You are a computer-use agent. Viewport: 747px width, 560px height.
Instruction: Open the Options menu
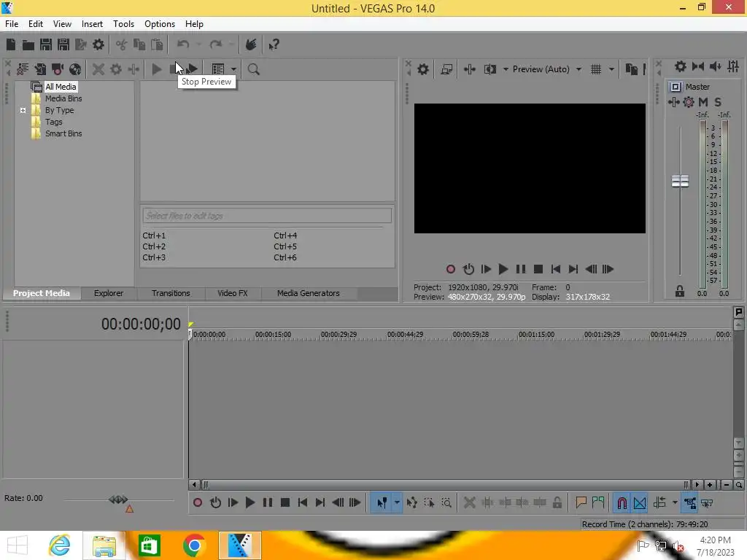[x=160, y=24]
